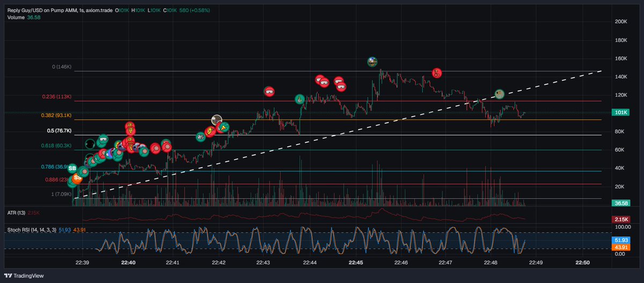Select the ATR (13) indicator legend
This screenshot has width=644, height=283.
click(17, 213)
